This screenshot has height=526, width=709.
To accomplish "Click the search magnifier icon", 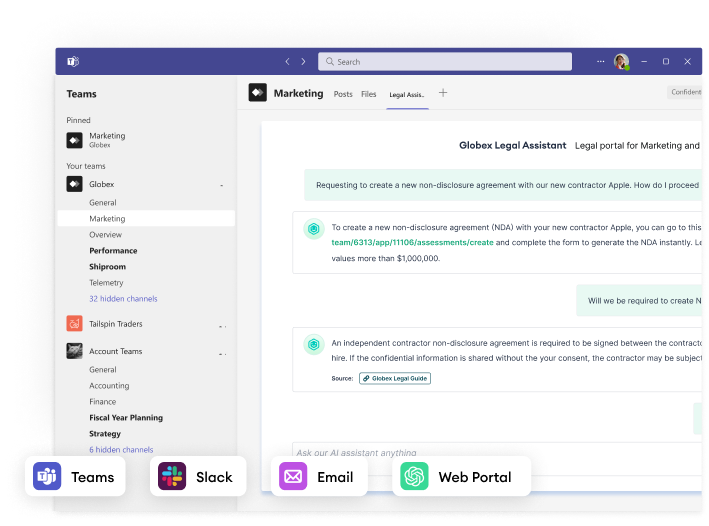I will pos(330,62).
